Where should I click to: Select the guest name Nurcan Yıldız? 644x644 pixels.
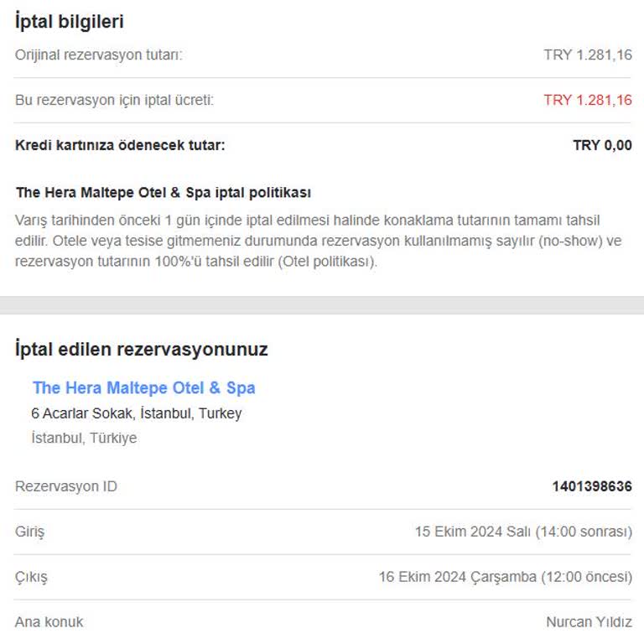pyautogui.click(x=589, y=622)
